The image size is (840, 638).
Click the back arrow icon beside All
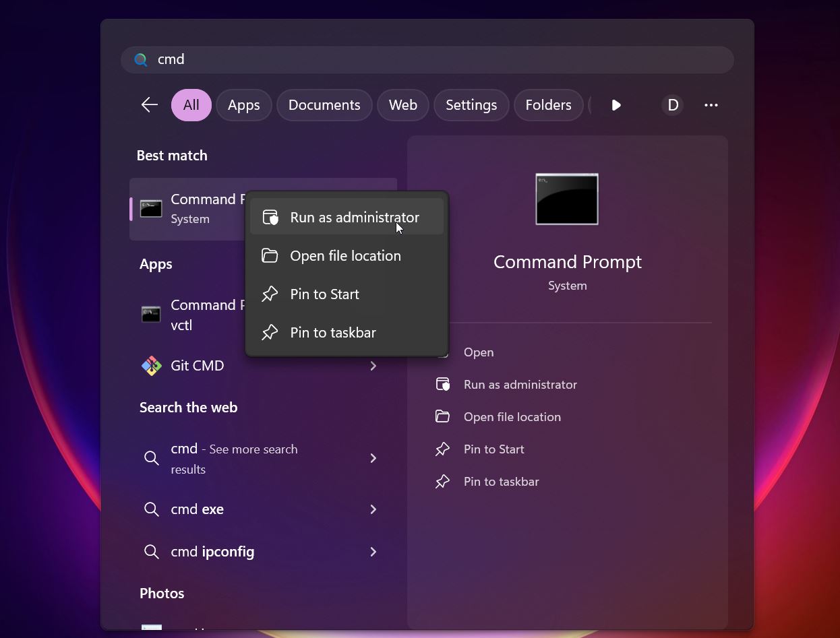(149, 105)
